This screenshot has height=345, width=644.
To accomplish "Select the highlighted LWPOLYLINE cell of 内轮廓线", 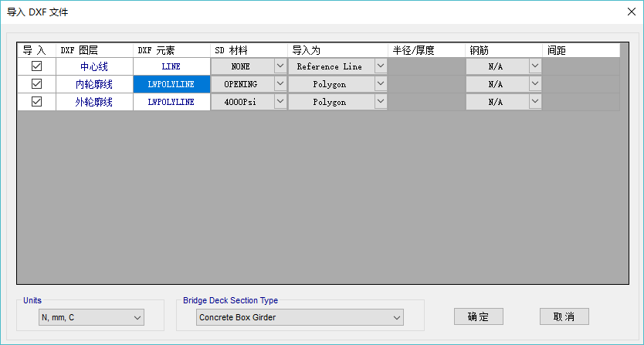I will pos(171,84).
